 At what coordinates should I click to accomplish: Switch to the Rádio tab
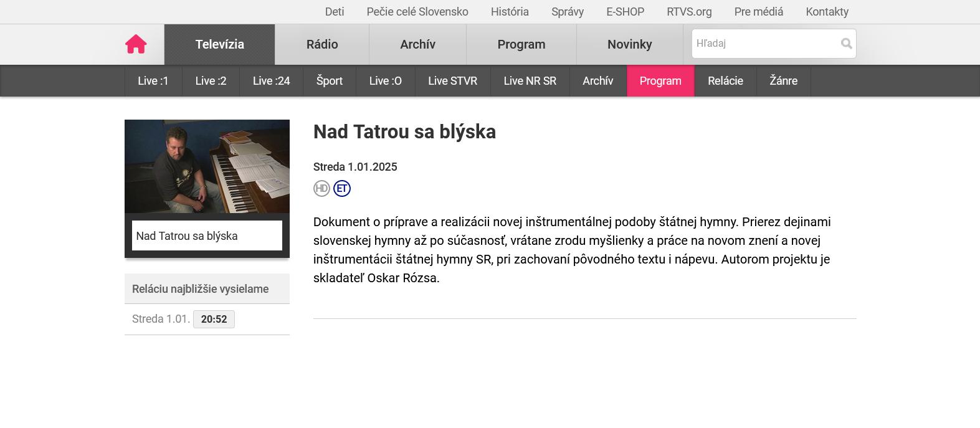pos(322,44)
